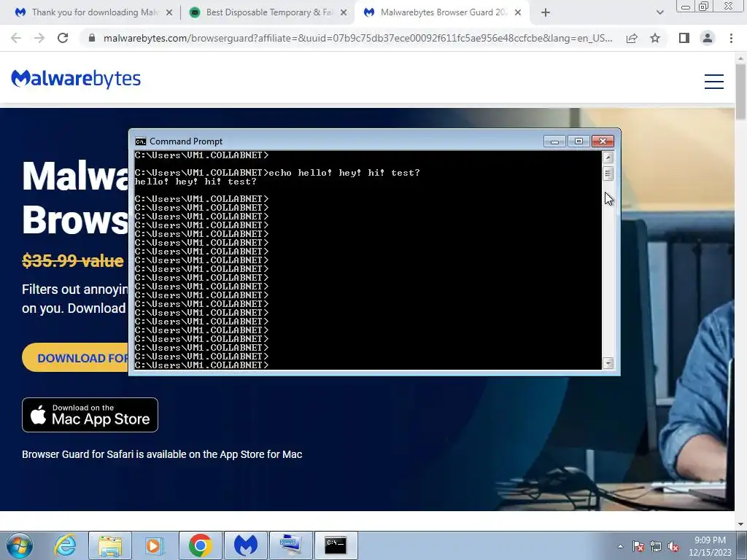747x560 pixels.
Task: Open the Malwarebytes hamburger menu
Action: point(714,82)
